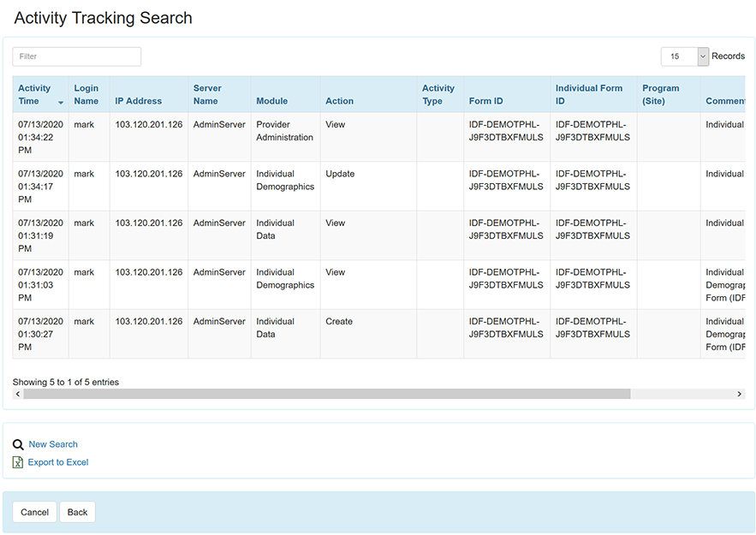This screenshot has height=535, width=756.
Task: Click the horizontal scrollbar left arrow
Action: [18, 394]
